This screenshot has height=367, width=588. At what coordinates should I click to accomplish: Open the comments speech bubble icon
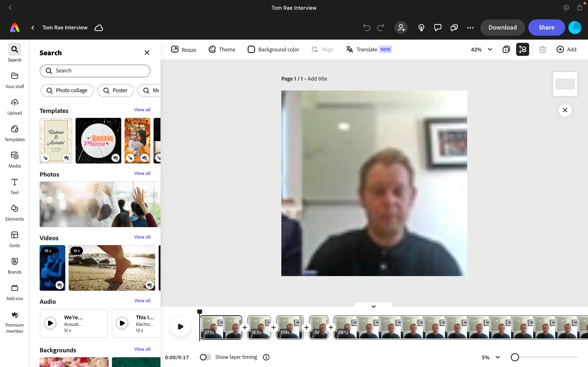(x=438, y=28)
